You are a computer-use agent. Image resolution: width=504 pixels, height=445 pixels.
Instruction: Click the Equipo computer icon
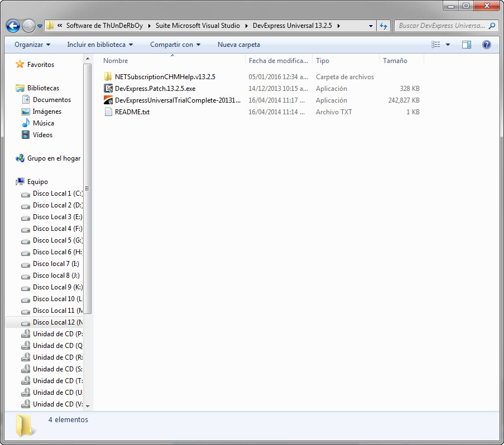pyautogui.click(x=20, y=182)
